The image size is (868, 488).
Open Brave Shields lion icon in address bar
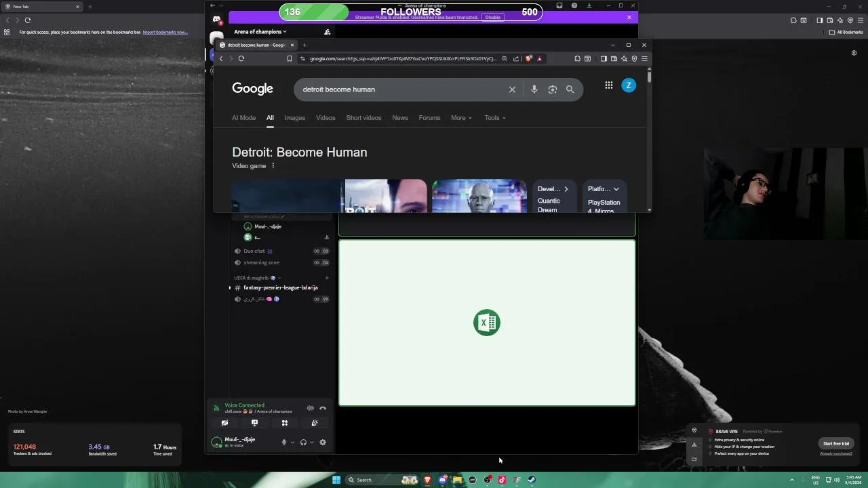pyautogui.click(x=529, y=58)
